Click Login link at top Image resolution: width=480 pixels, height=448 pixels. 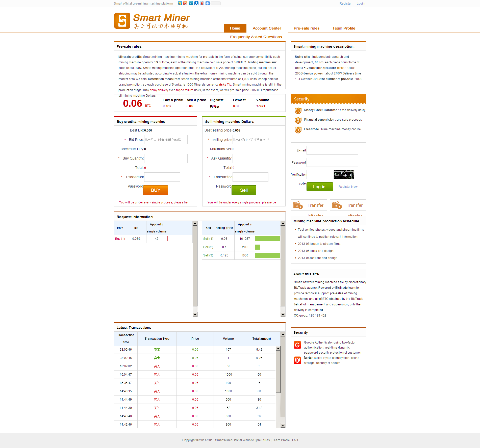pyautogui.click(x=361, y=4)
